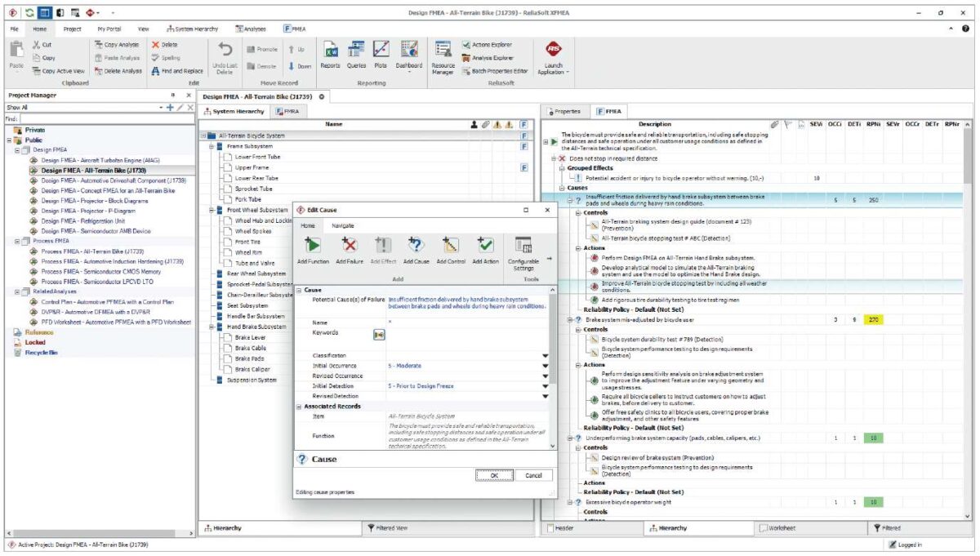Select the Brake Pads item
The height and width of the screenshot is (556, 980).
click(250, 358)
